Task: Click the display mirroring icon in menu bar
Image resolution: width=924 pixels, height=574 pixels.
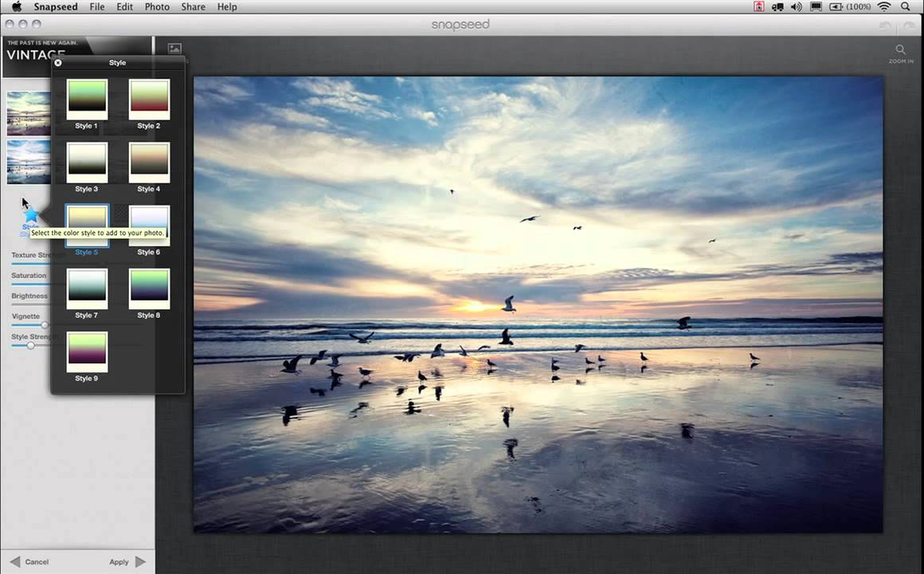Action: click(x=816, y=6)
